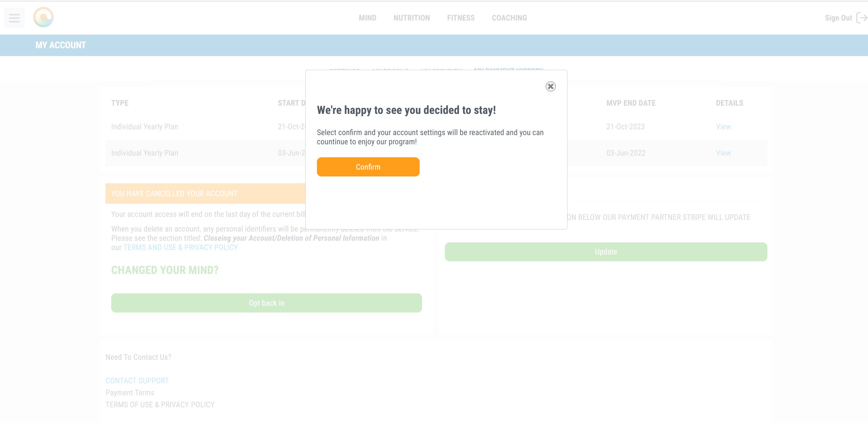Click the Sign Out arrow icon
This screenshot has width=868, height=423.
pos(861,18)
